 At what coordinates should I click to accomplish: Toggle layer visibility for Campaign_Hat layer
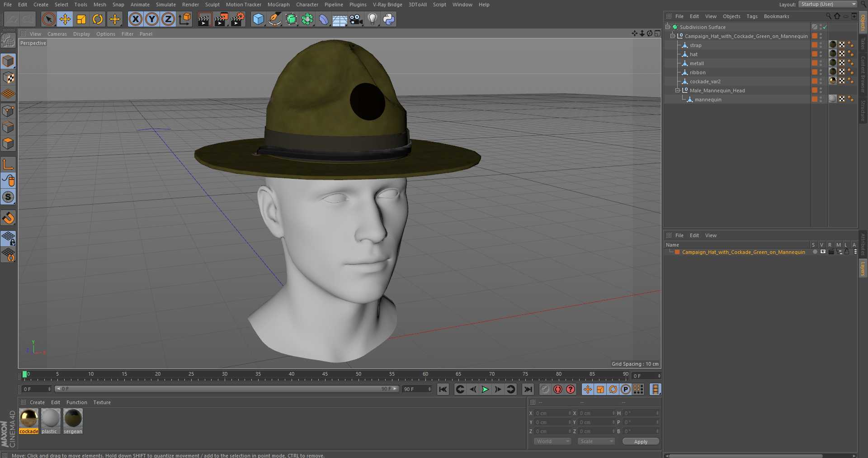(x=823, y=252)
